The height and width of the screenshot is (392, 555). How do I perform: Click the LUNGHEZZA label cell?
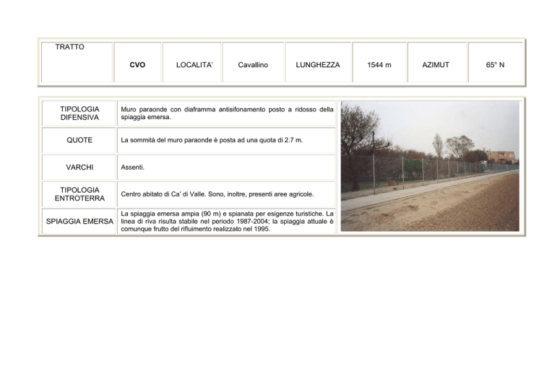[x=318, y=62]
